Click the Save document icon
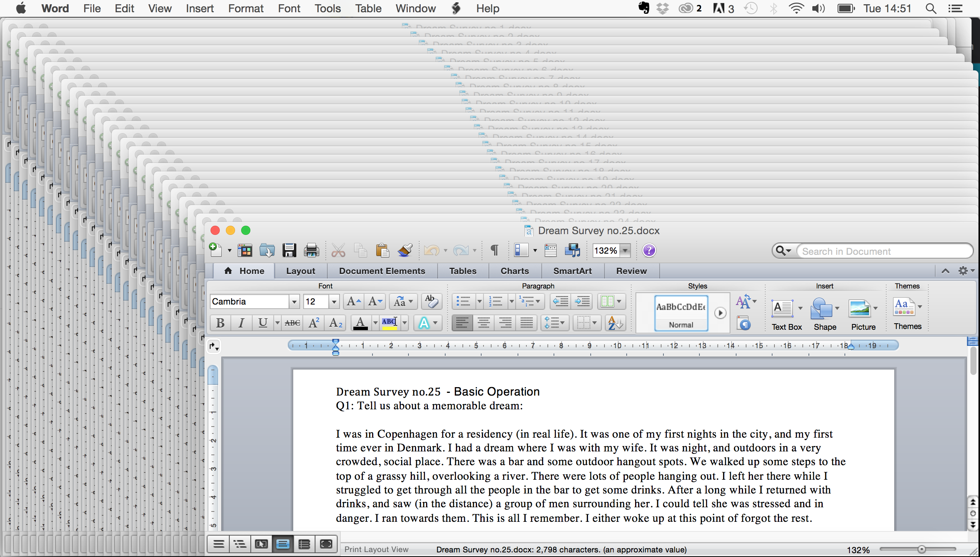The image size is (980, 557). point(289,251)
